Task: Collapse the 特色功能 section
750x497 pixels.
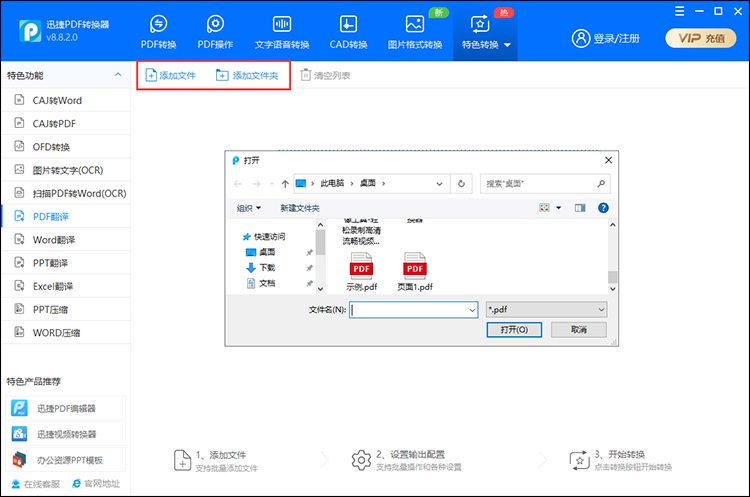Action: (118, 75)
